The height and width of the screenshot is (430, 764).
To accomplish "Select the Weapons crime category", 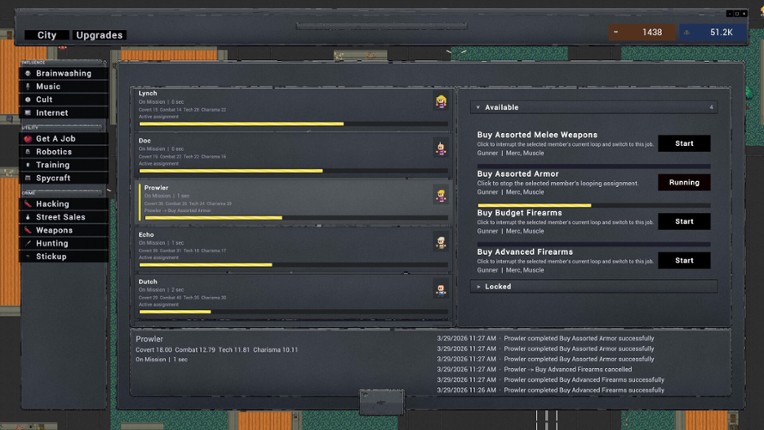I will [x=63, y=230].
